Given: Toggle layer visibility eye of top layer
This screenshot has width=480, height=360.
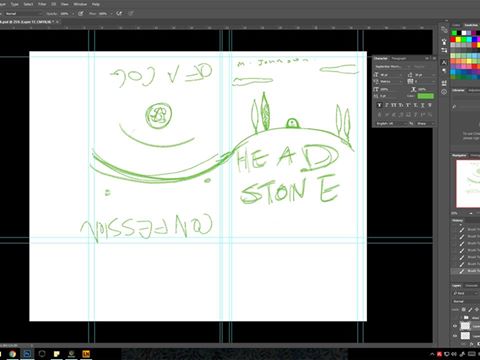Looking at the screenshot, I should (x=455, y=326).
